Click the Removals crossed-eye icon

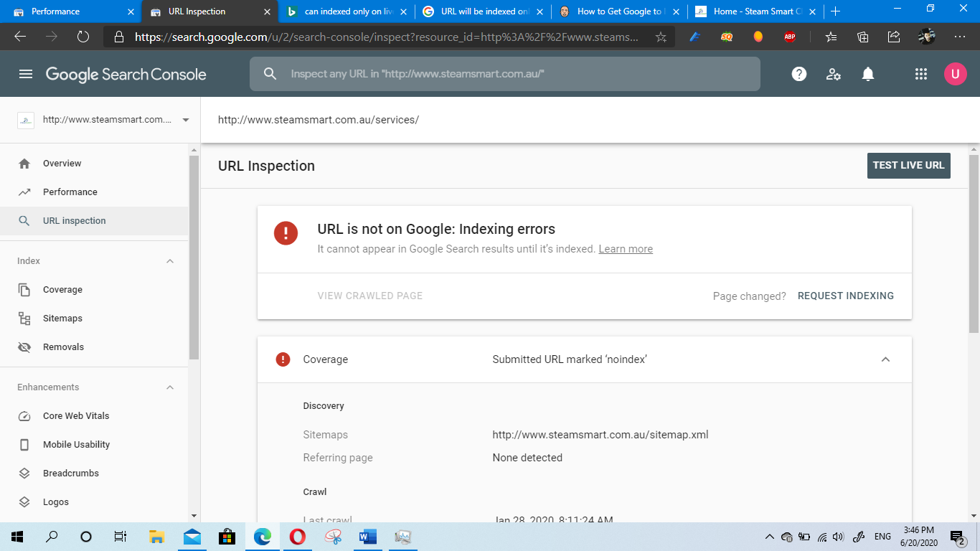pyautogui.click(x=24, y=347)
